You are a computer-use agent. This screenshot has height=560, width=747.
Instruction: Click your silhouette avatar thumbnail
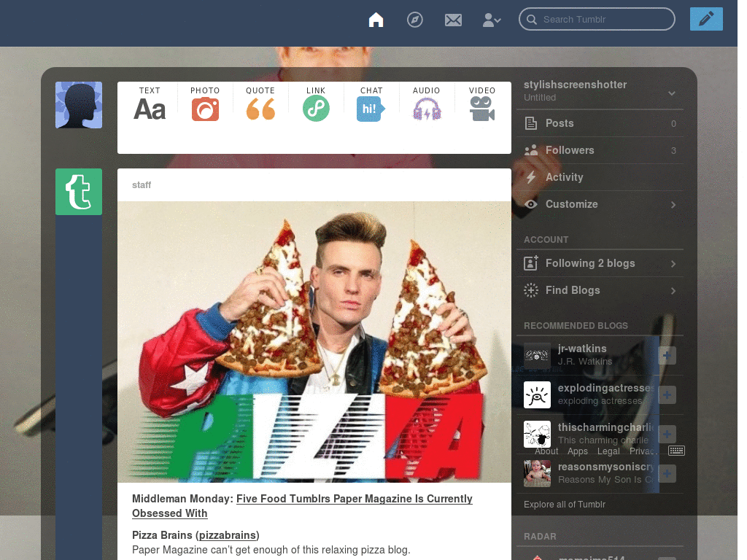coord(79,105)
